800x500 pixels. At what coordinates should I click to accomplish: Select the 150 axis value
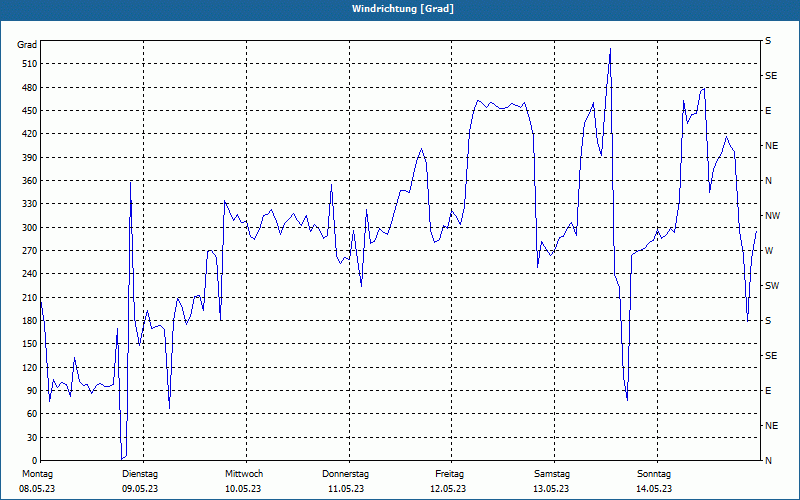tap(30, 344)
